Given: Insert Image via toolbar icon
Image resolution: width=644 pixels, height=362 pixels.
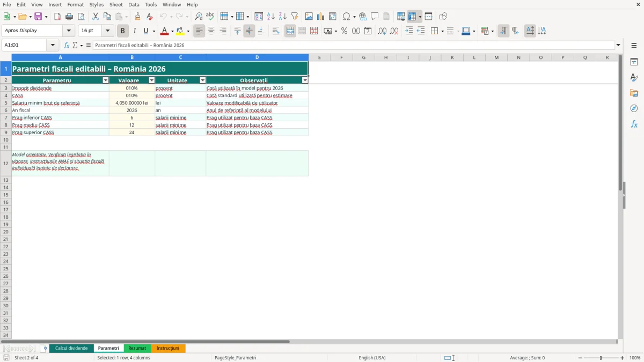Looking at the screenshot, I should (x=309, y=17).
